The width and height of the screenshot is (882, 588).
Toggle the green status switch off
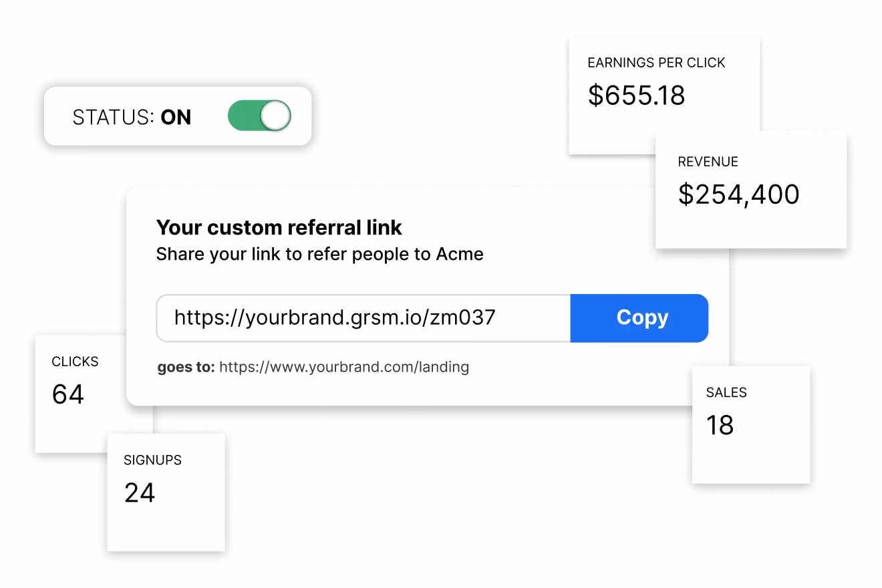pyautogui.click(x=259, y=116)
